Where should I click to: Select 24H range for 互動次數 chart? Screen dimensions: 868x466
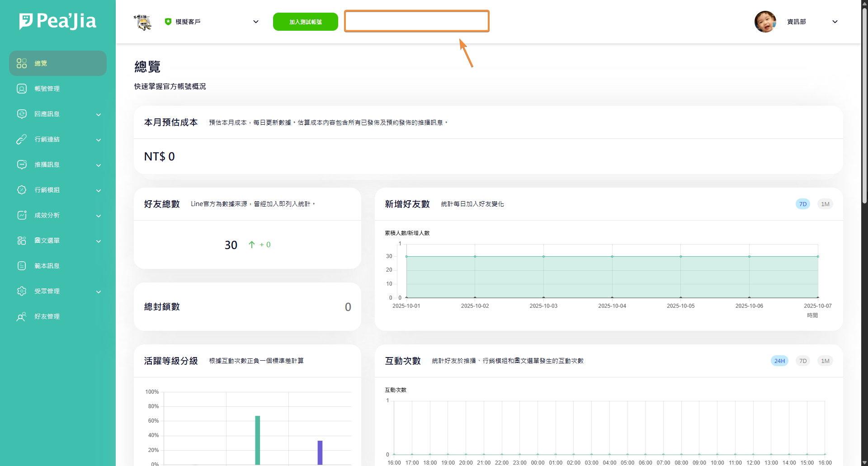pyautogui.click(x=779, y=361)
